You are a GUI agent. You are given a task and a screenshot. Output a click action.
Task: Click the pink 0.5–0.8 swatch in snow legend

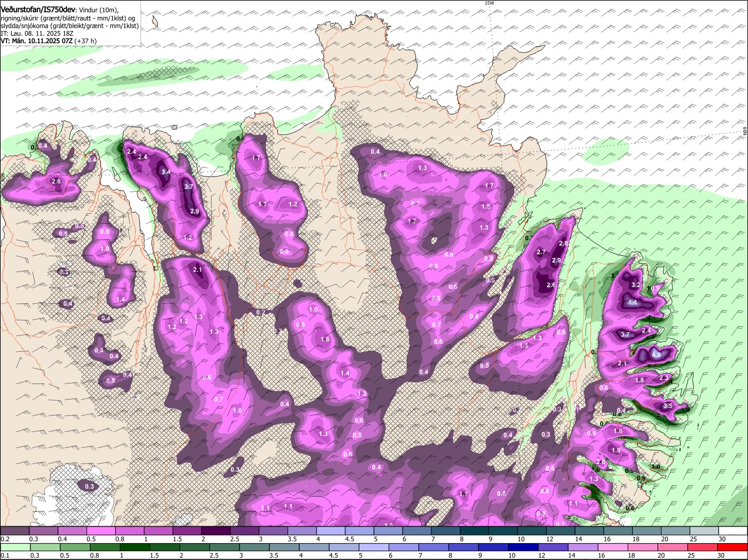101,530
